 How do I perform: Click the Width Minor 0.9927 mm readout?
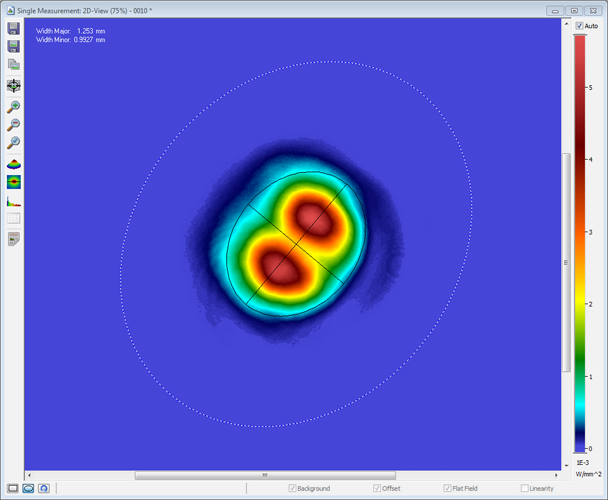[x=71, y=40]
